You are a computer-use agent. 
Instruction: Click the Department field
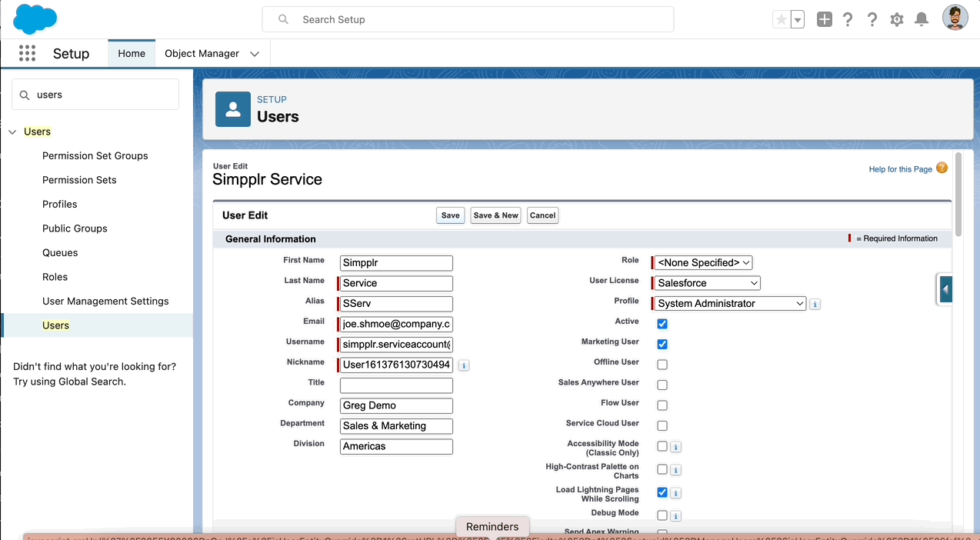coord(396,426)
